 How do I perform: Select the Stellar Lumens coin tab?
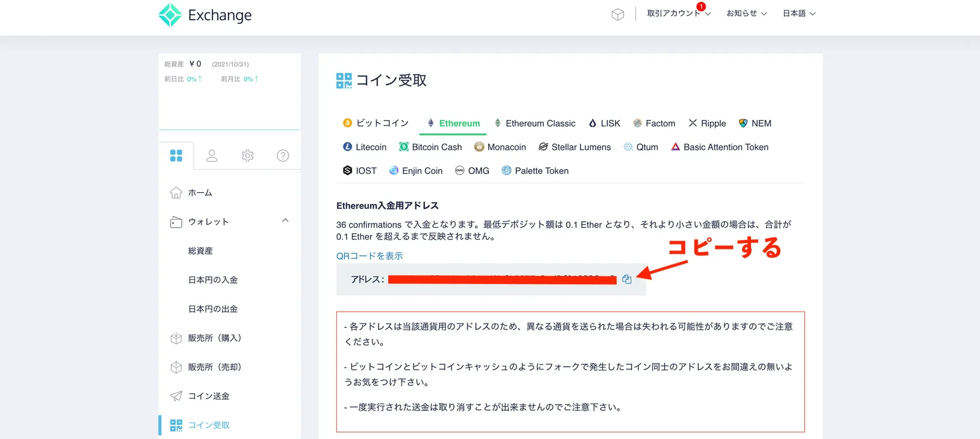575,147
